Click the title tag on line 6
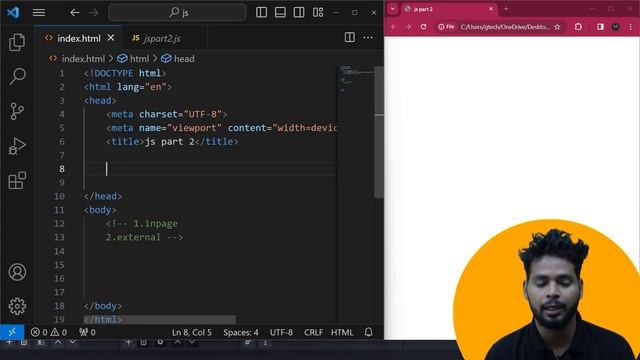640x360 pixels. tap(125, 142)
